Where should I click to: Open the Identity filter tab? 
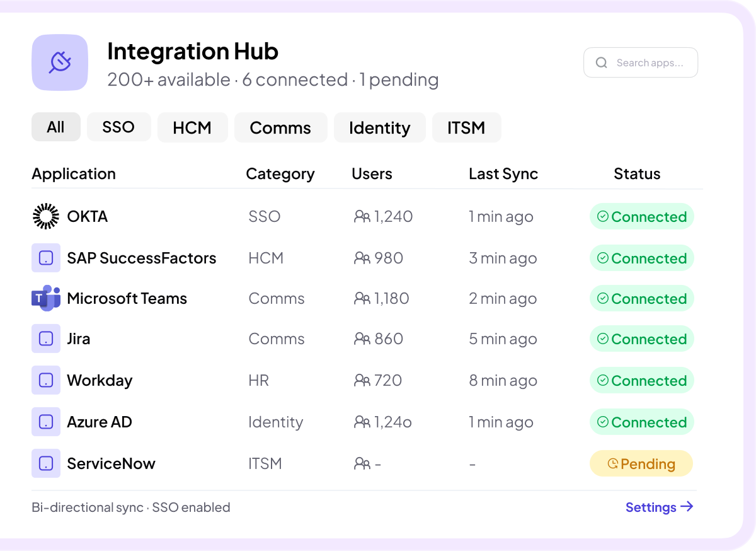pyautogui.click(x=379, y=127)
